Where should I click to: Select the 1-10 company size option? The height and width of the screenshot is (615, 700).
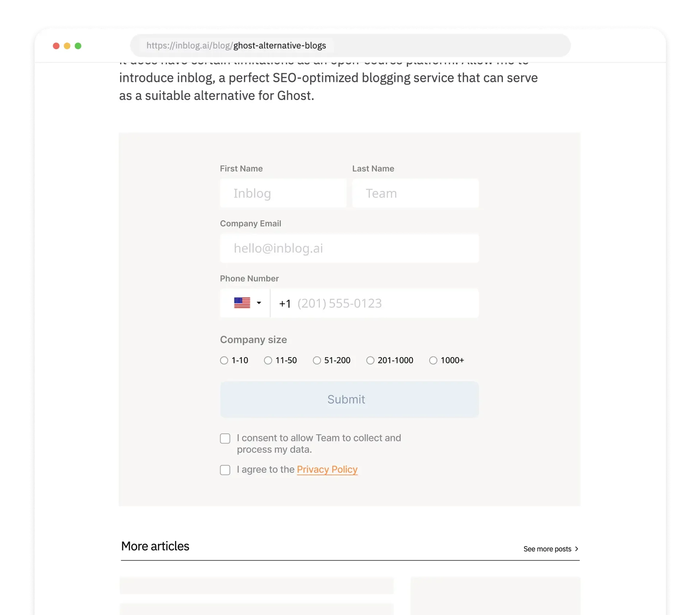pos(224,360)
